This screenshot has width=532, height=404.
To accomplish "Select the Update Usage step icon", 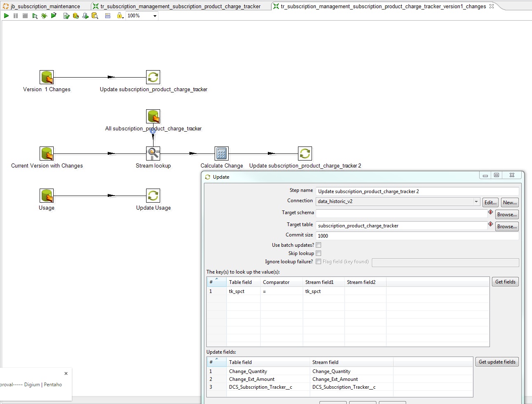I will pyautogui.click(x=153, y=196).
